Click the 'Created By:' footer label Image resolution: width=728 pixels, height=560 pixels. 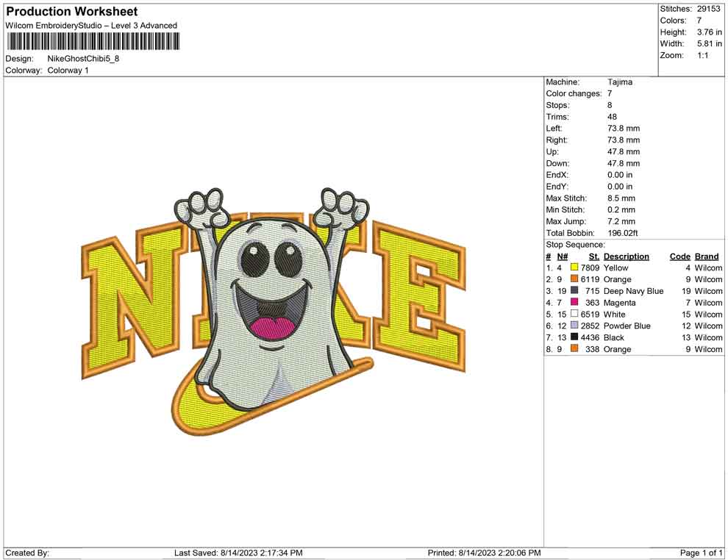[x=27, y=553]
